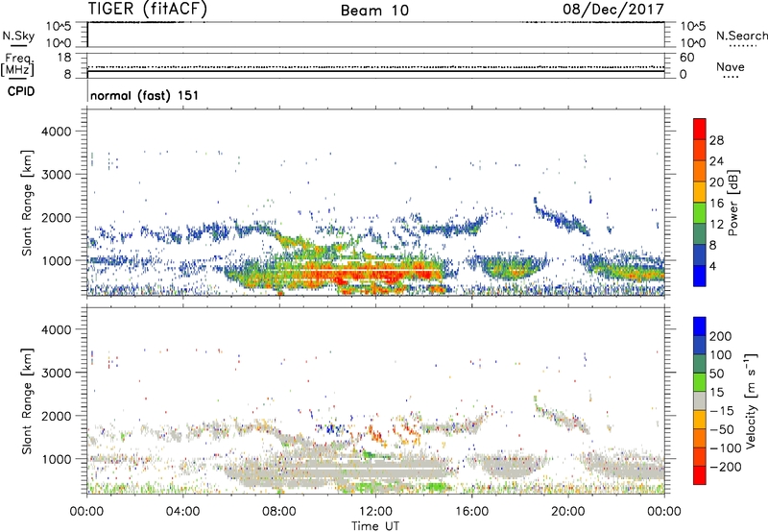This screenshot has height=532, width=768.
Task: Click the '08:00' time axis label
Action: pos(279,512)
